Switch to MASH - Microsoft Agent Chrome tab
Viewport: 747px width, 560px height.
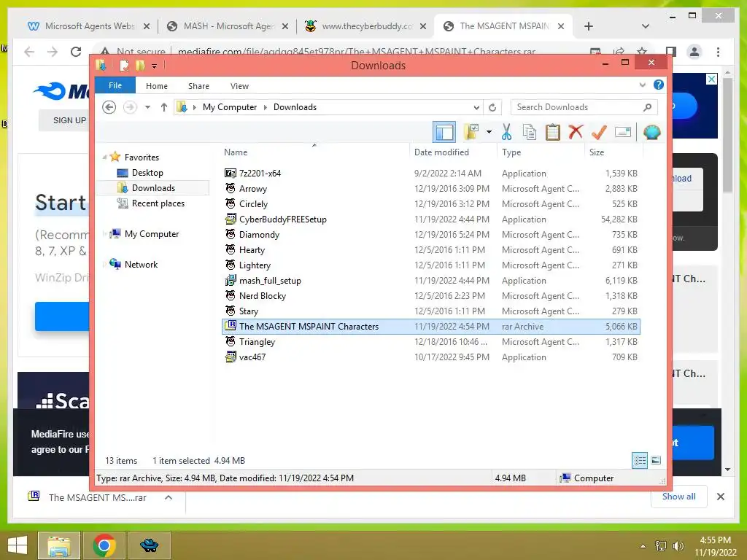click(228, 26)
